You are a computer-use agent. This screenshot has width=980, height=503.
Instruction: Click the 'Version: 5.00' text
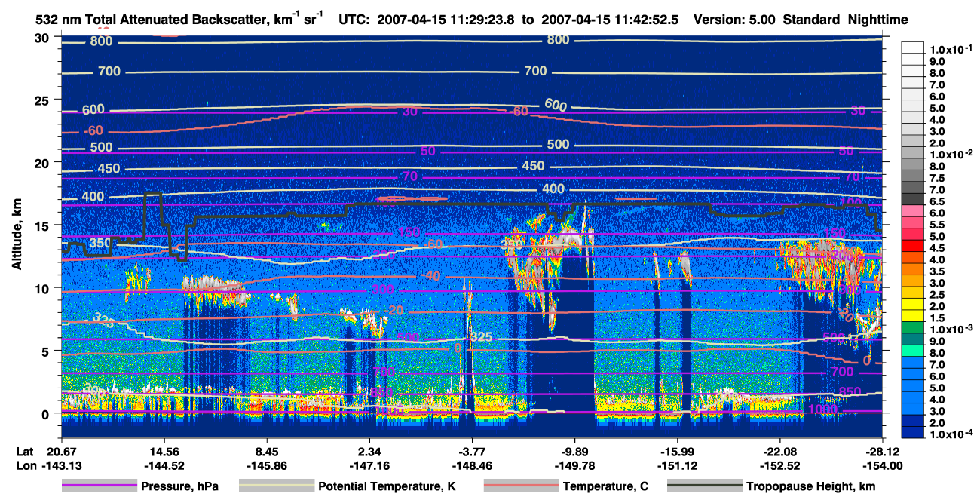[x=733, y=20]
